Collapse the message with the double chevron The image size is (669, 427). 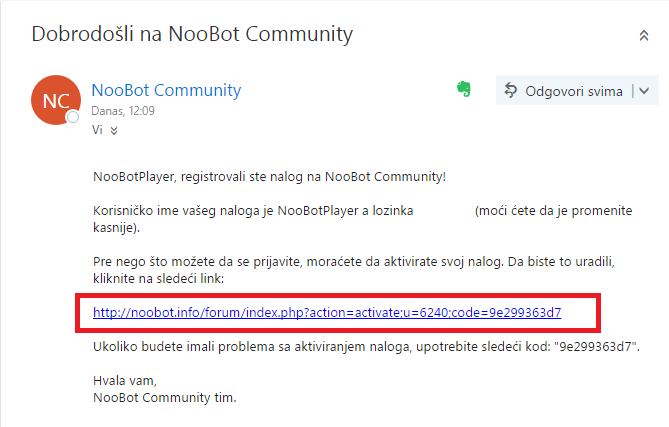643,35
